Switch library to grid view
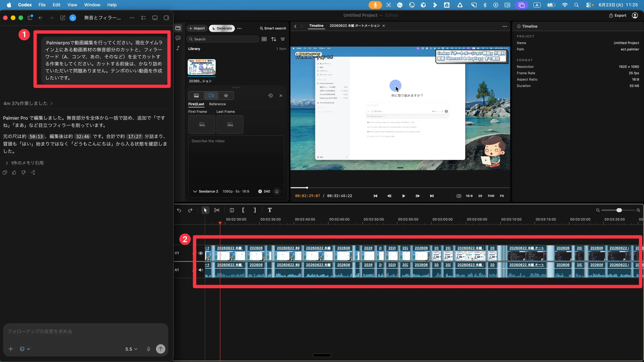The width and height of the screenshot is (644, 362). [264, 39]
